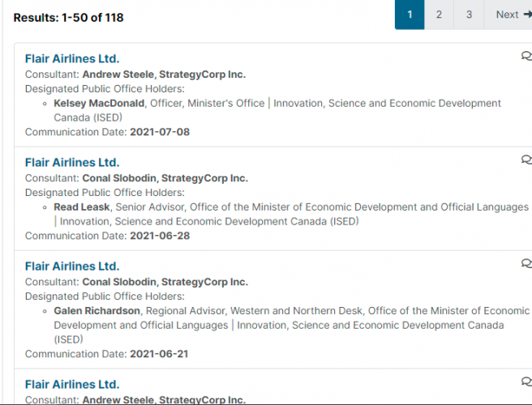Screen dimensions: 532x405
Task: Open the Flair Airlines Ltd. entry dated 2021-06-21
Action: (72, 266)
